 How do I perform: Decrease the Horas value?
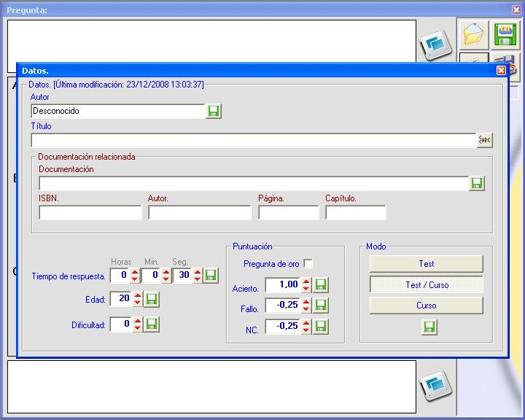(x=135, y=279)
